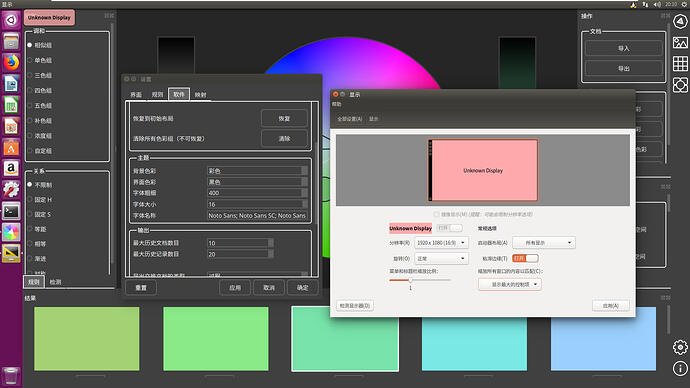Image resolution: width=690 pixels, height=388 pixels.
Task: Click the 字体名称 Noto Sans font field
Action: [257, 216]
